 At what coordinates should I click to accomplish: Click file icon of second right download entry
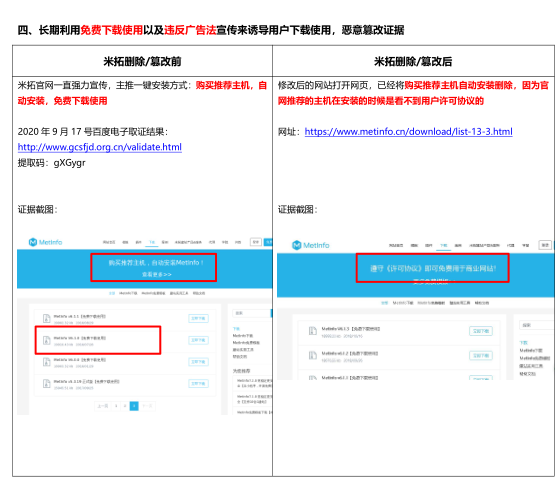(312, 355)
